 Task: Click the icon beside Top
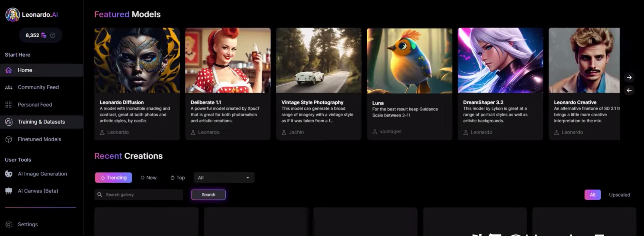(173, 178)
